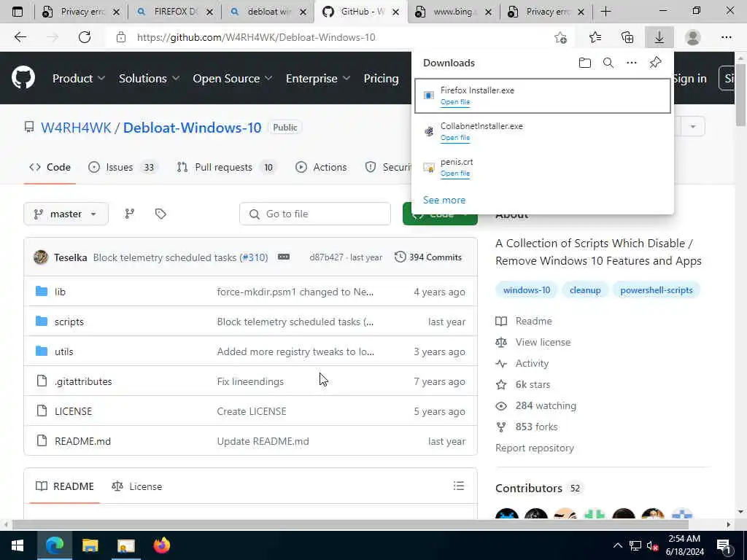Click the horizontal page scrollbar
Screen dimensions: 747x560
[x=350, y=524]
